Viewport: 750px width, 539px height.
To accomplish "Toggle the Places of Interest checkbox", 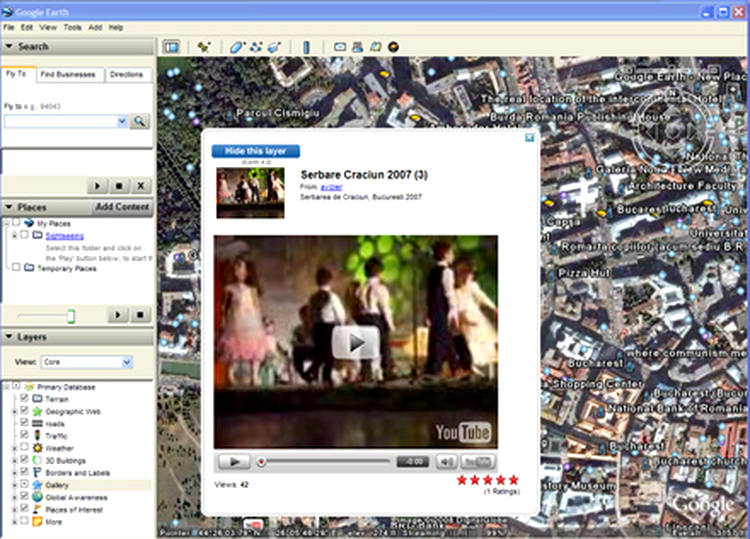I will 24,508.
